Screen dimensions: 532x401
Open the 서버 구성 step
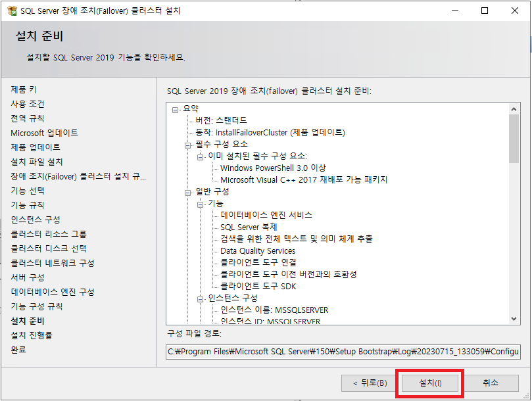(x=28, y=277)
